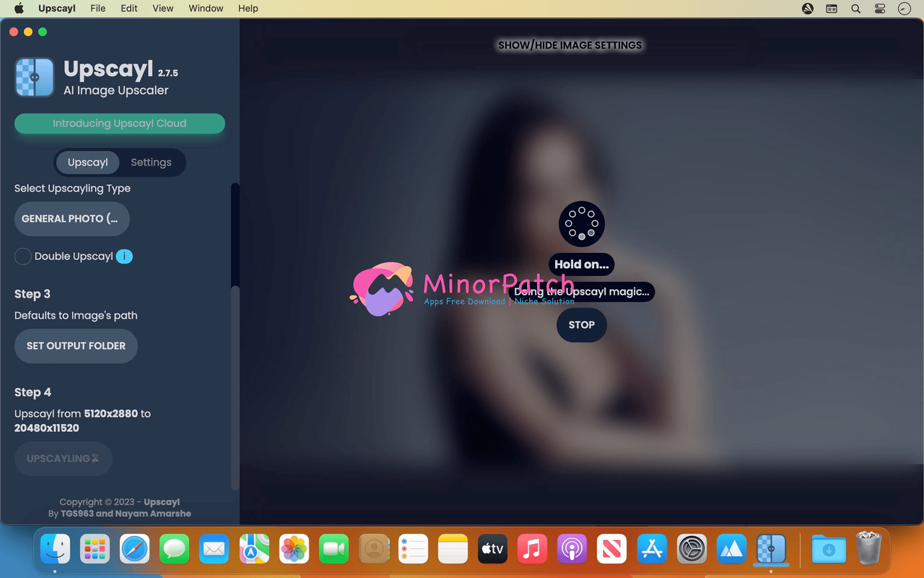Stop the upscaling with STOP button

point(582,325)
